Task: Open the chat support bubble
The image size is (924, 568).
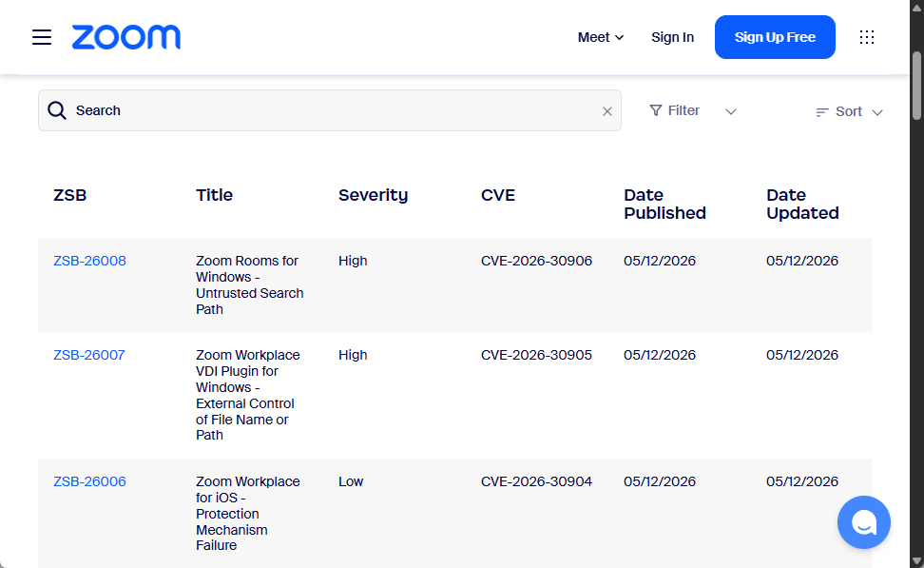Action: [x=863, y=522]
